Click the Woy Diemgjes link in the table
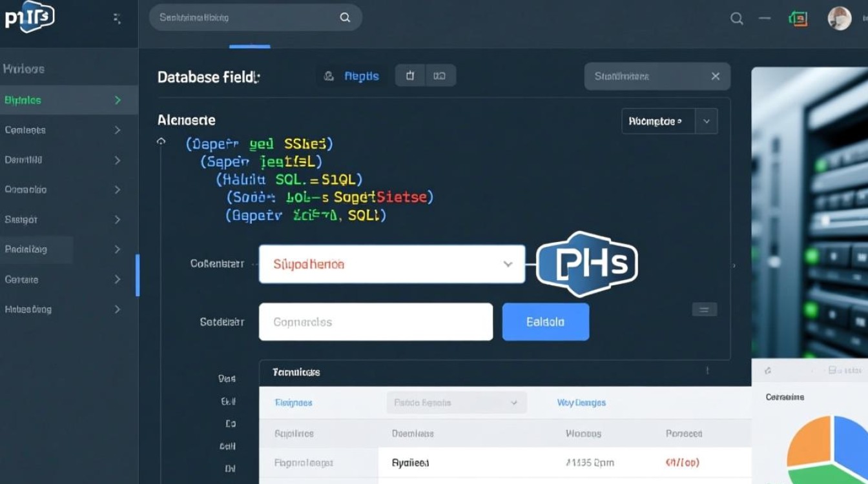 (582, 402)
